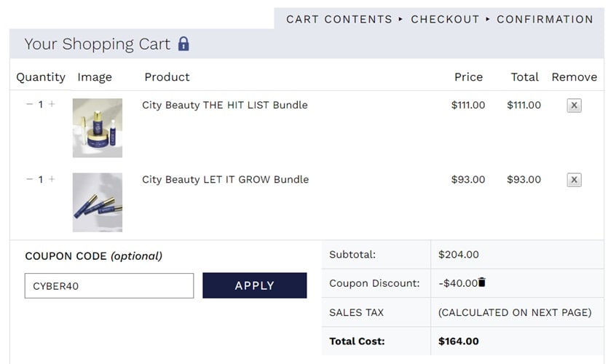Click City Beauty THE HIT LIST Bundle name
This screenshot has width=608, height=364.
tap(224, 105)
